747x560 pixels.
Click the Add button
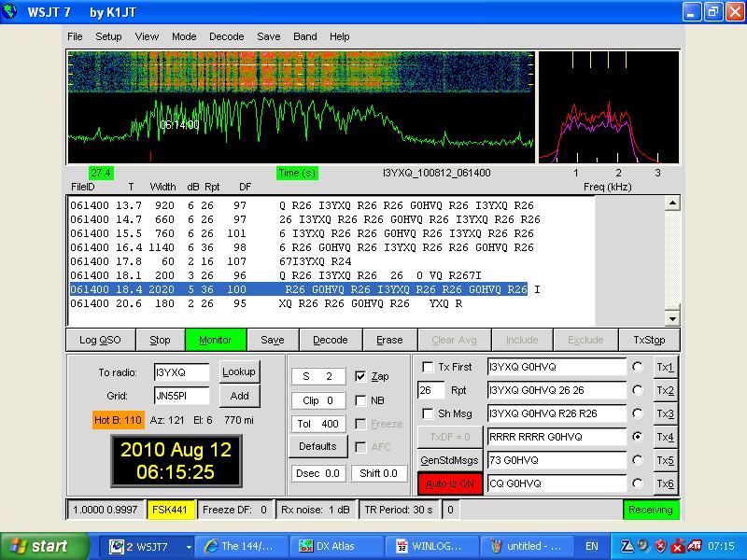coord(239,396)
